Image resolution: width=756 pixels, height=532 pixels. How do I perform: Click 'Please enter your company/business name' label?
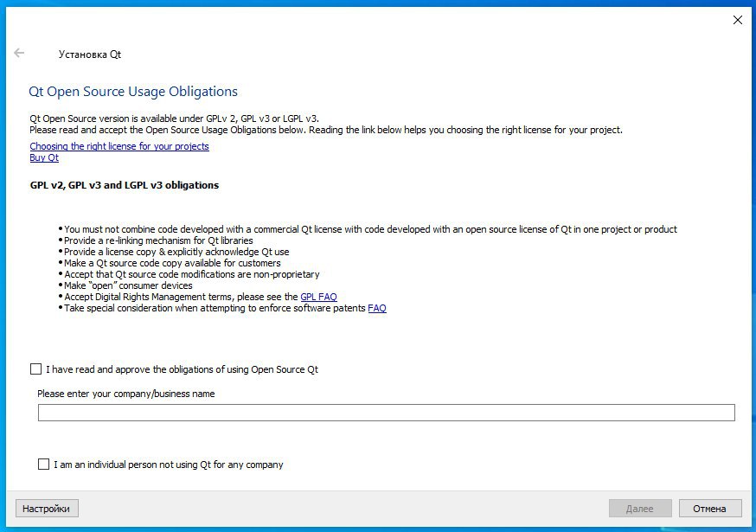click(125, 394)
